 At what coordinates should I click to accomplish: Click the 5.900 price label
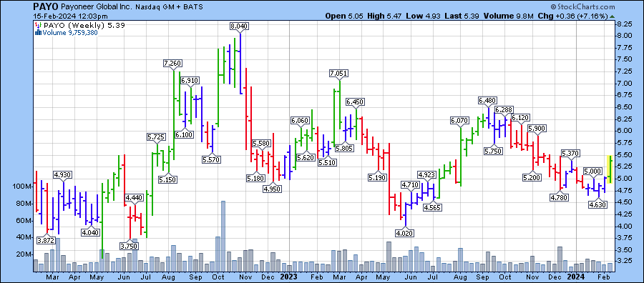pyautogui.click(x=537, y=129)
